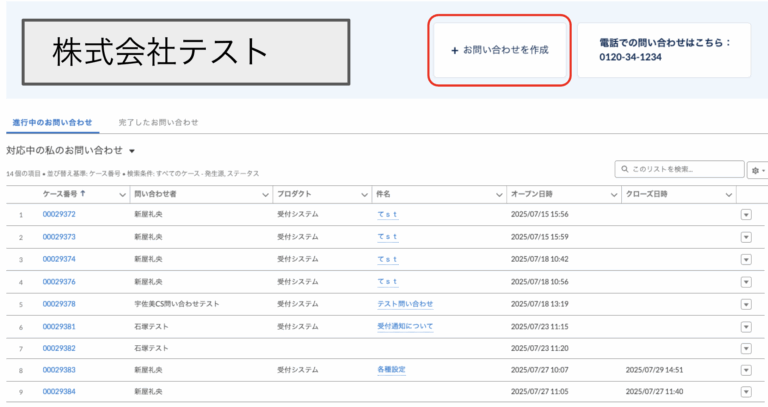Open row action menu for case 00029372
The width and height of the screenshot is (768, 407).
point(745,214)
